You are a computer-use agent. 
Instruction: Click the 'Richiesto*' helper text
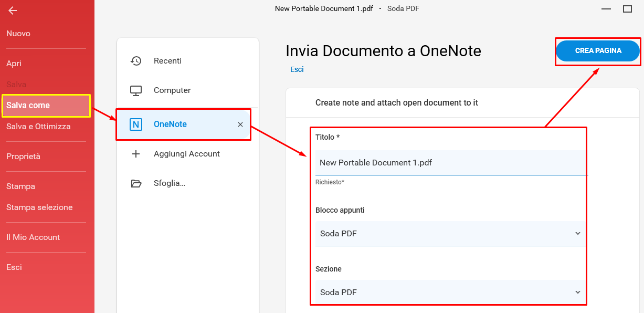click(x=330, y=182)
